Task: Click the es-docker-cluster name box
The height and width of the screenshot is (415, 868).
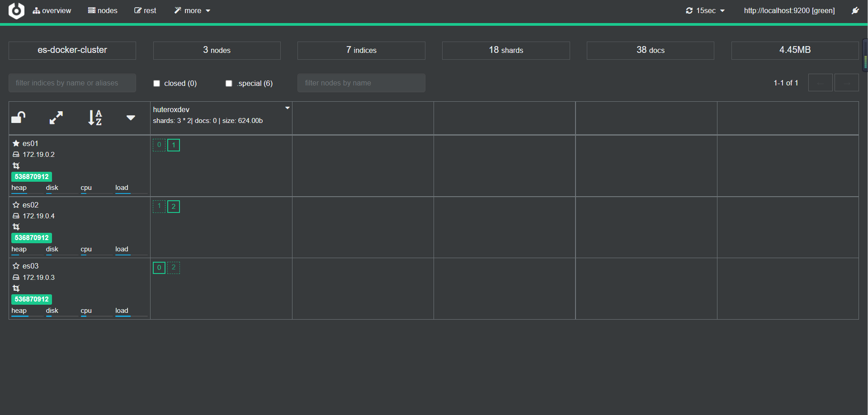Action: click(72, 50)
